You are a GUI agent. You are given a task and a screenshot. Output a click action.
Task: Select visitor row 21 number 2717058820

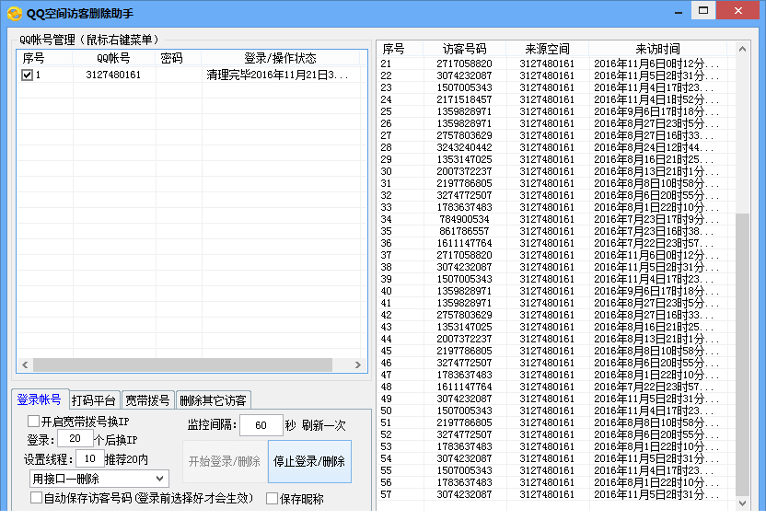464,64
